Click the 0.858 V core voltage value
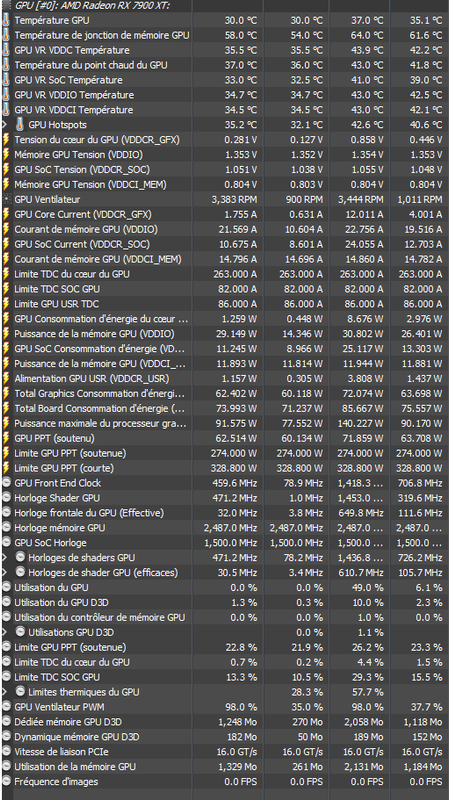This screenshot has height=800, width=449. click(367, 140)
